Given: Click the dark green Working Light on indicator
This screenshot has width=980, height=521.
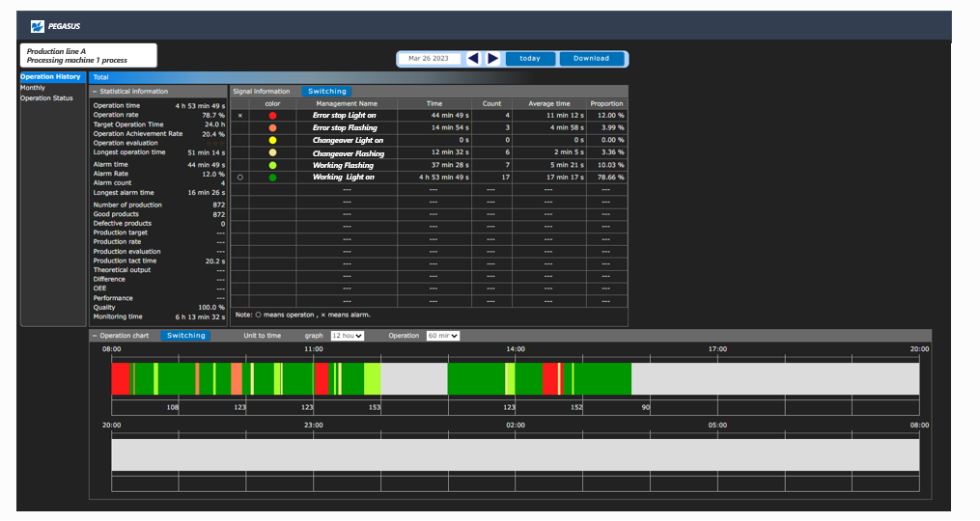Looking at the screenshot, I should point(272,178).
